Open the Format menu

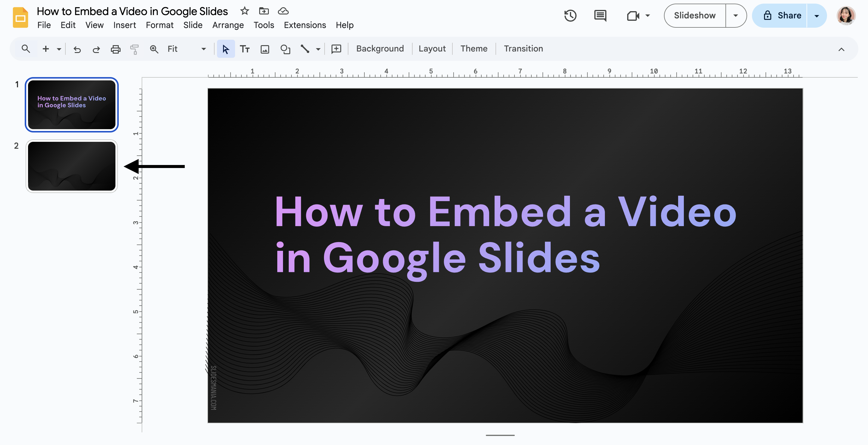click(x=159, y=25)
